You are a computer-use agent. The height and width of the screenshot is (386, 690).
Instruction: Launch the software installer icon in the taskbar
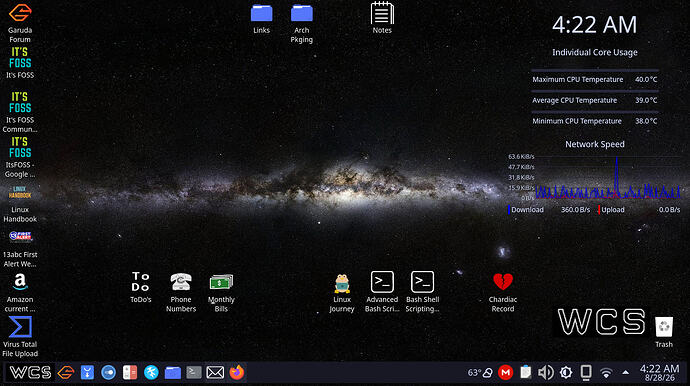87,372
